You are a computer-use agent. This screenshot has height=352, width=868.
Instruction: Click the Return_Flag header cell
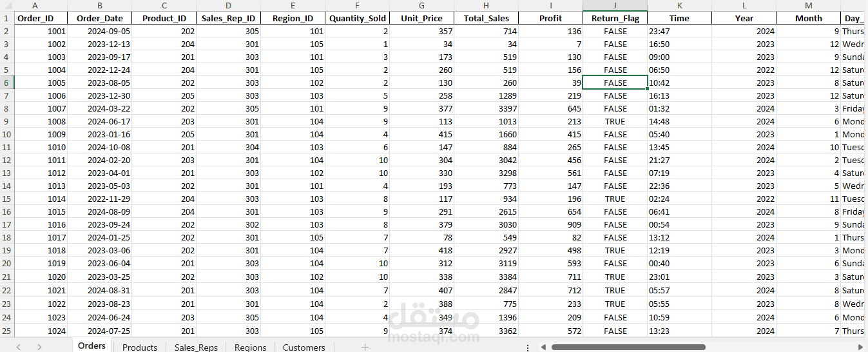click(615, 18)
